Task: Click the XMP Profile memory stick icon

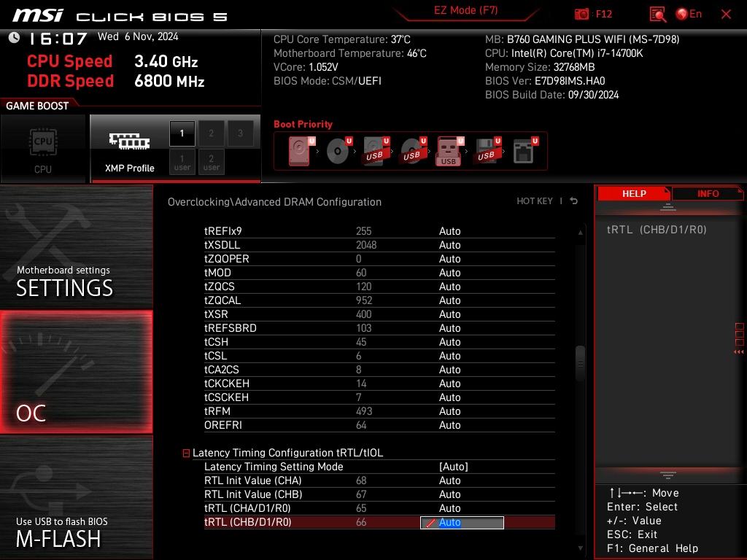Action: [130, 141]
